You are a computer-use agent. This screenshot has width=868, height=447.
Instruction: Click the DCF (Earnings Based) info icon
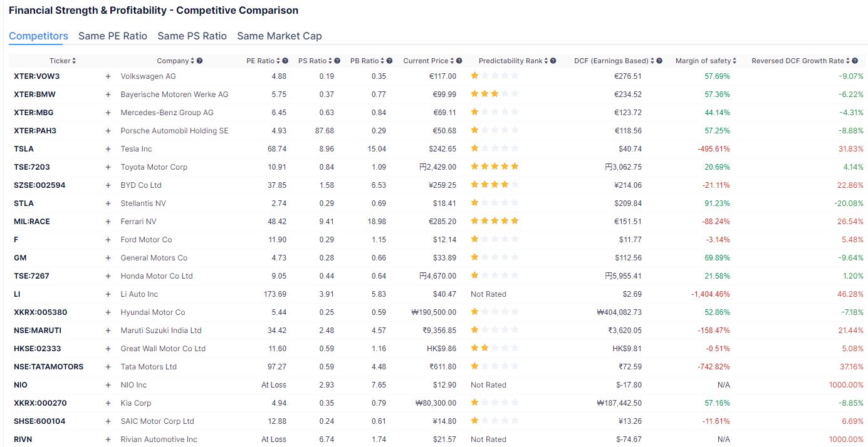(659, 61)
